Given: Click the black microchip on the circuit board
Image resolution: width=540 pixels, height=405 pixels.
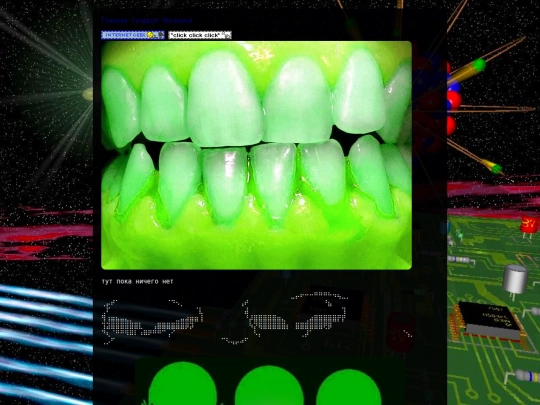Looking at the screenshot, I should coord(489,321).
